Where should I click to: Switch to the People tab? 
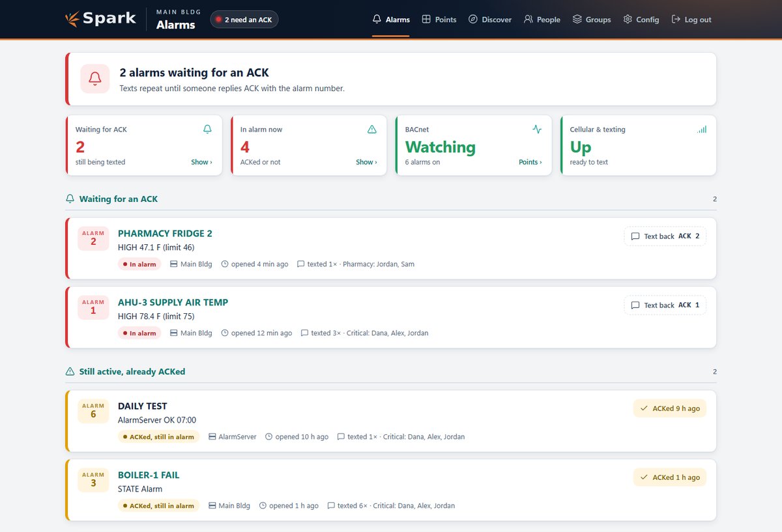pyautogui.click(x=542, y=20)
